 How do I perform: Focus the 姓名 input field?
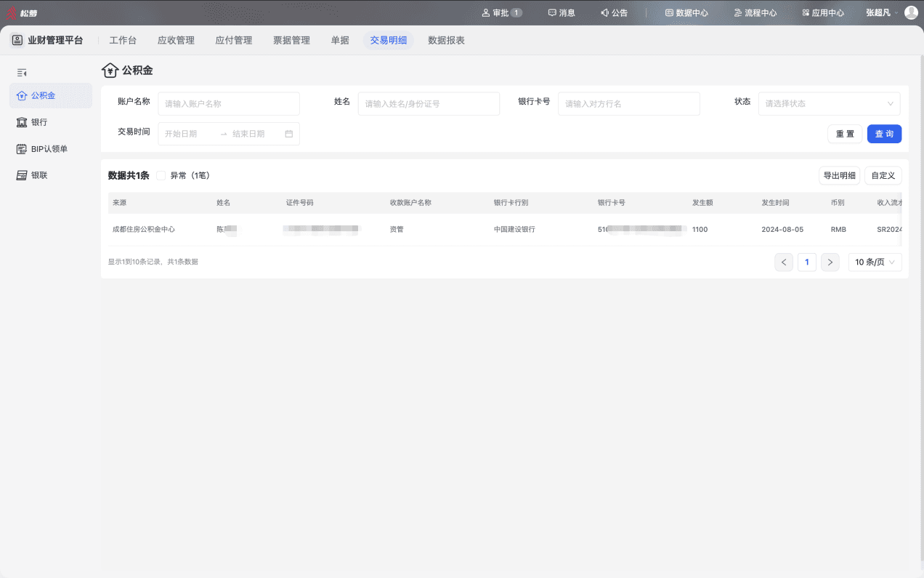click(x=429, y=104)
